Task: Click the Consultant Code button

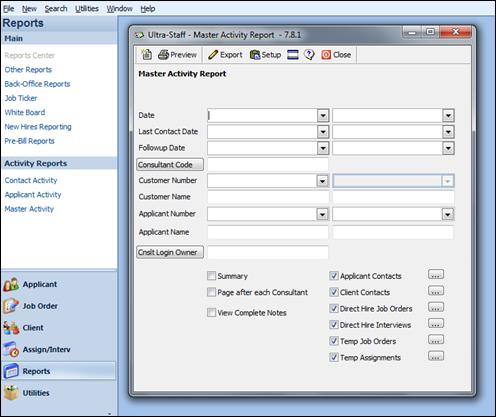Action: coord(170,165)
